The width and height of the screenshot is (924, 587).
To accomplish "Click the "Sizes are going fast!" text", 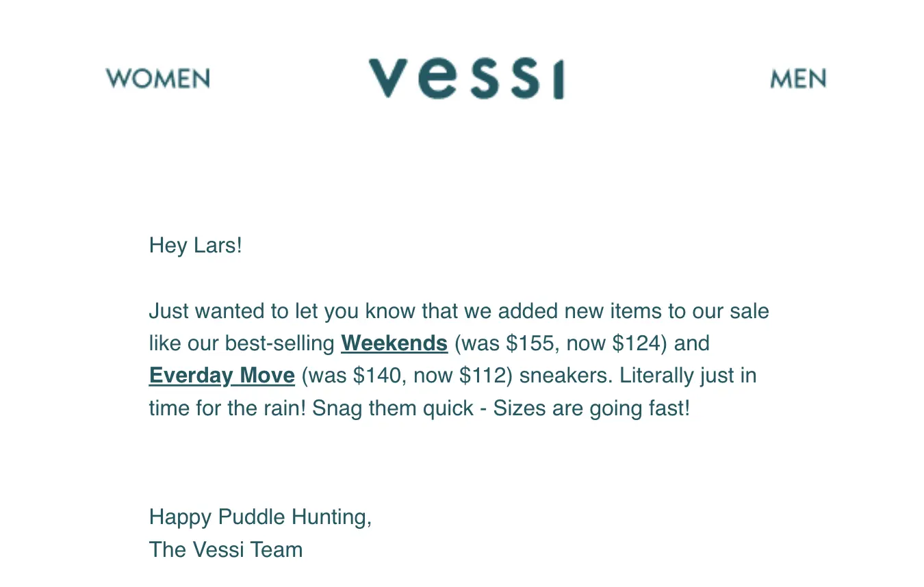I will click(591, 408).
